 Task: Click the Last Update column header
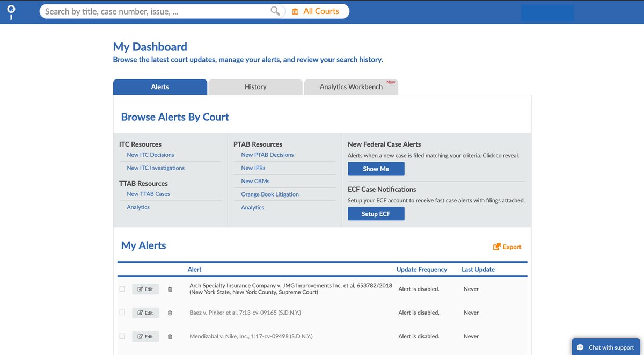pyautogui.click(x=478, y=269)
